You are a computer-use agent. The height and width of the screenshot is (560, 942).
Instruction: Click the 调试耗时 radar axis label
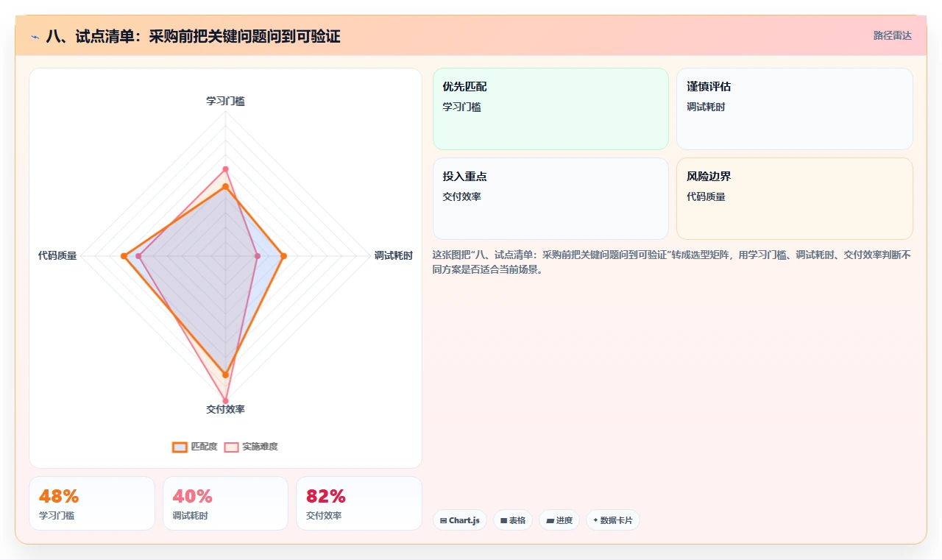(x=394, y=256)
